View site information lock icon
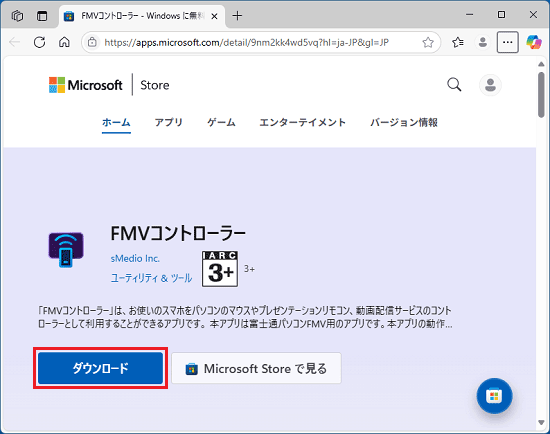 pos(92,42)
